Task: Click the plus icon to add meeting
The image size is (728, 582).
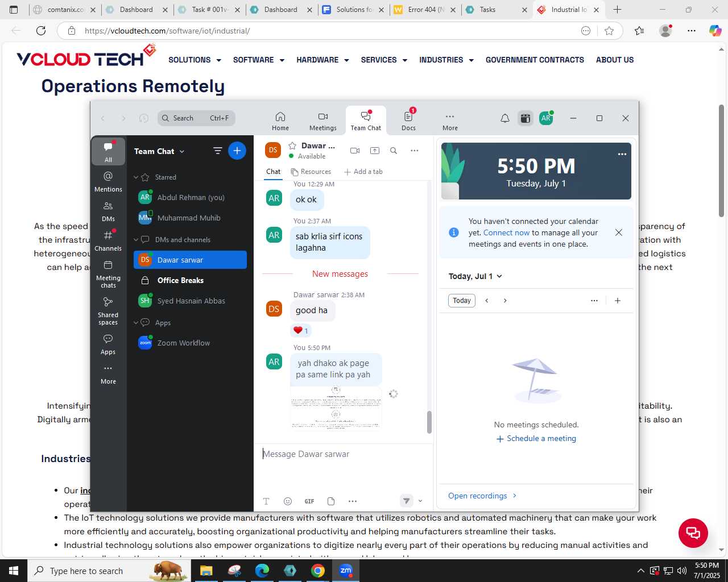Action: 618,301
